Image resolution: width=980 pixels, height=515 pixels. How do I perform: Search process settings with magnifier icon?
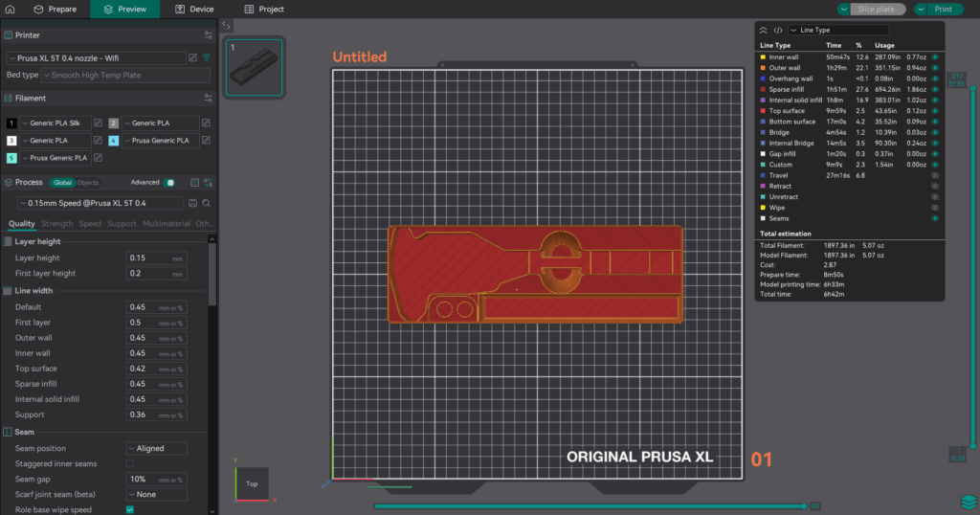coord(206,203)
